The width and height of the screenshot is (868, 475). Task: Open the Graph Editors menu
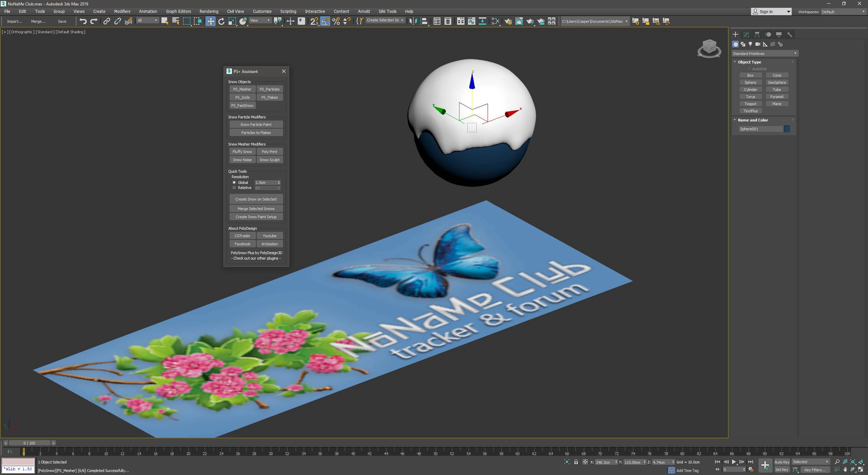(x=178, y=11)
